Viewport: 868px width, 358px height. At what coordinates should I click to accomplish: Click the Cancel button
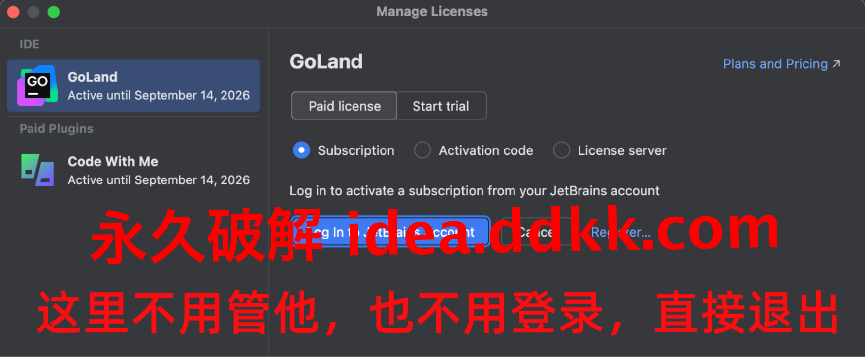pyautogui.click(x=537, y=232)
